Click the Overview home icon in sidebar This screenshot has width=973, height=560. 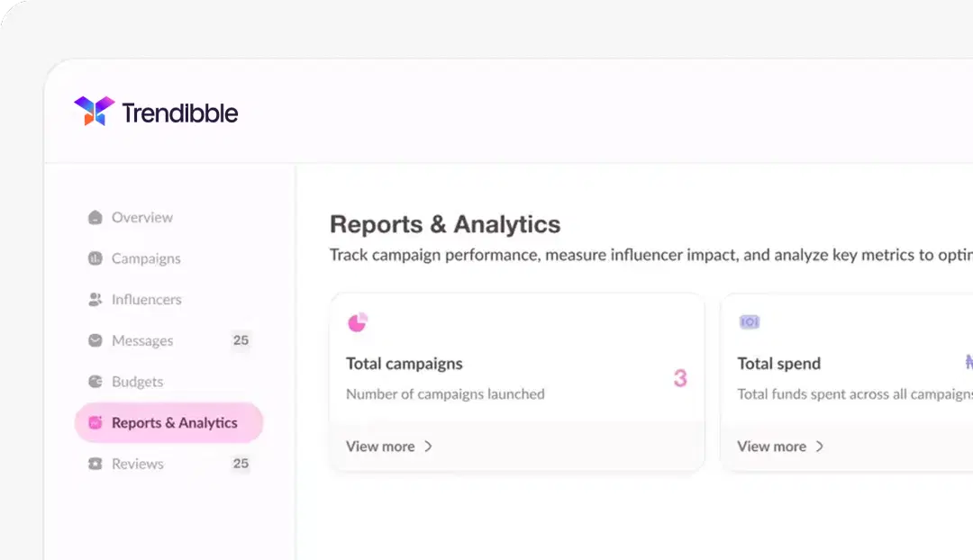(95, 218)
